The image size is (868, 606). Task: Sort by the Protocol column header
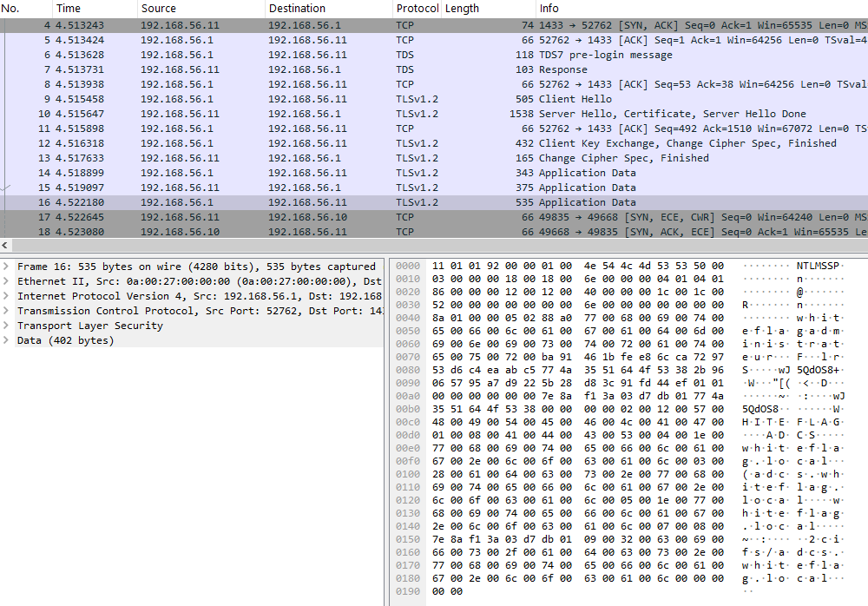click(x=417, y=8)
